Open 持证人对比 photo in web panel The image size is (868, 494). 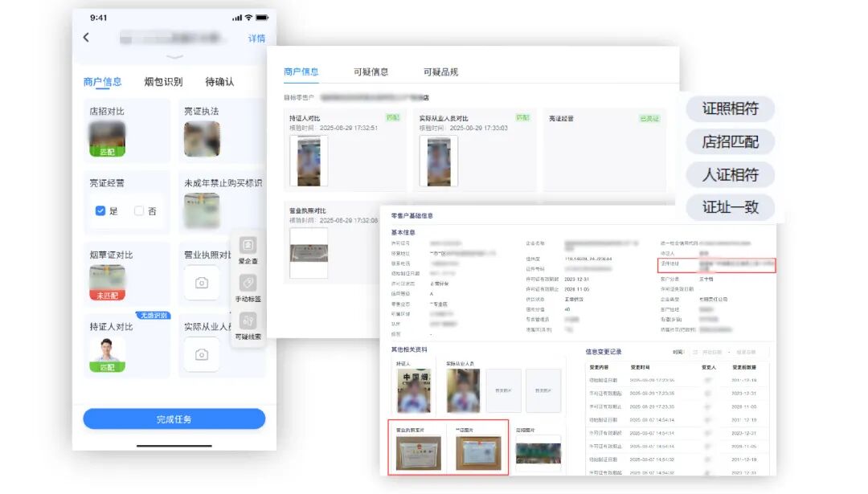pyautogui.click(x=309, y=161)
